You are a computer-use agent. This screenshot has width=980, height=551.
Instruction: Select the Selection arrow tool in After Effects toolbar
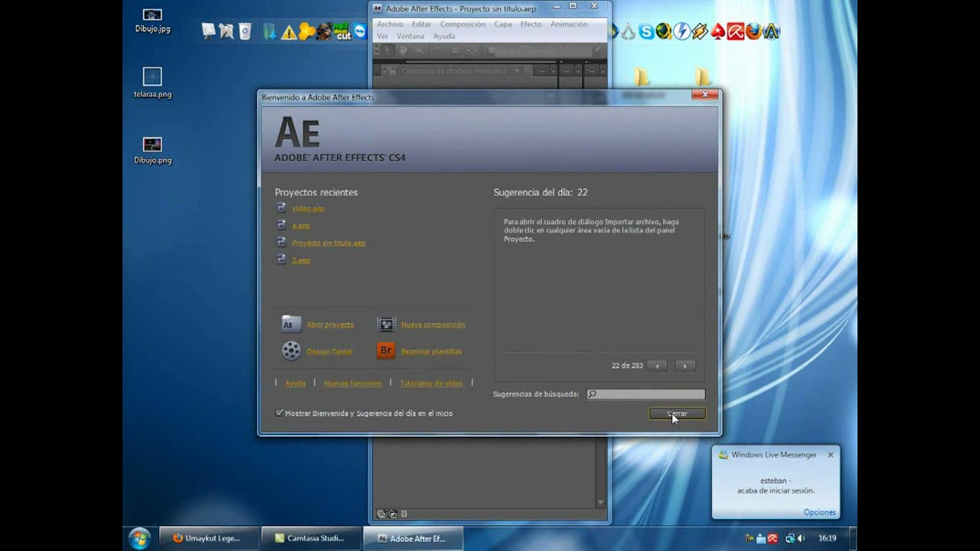[x=387, y=51]
